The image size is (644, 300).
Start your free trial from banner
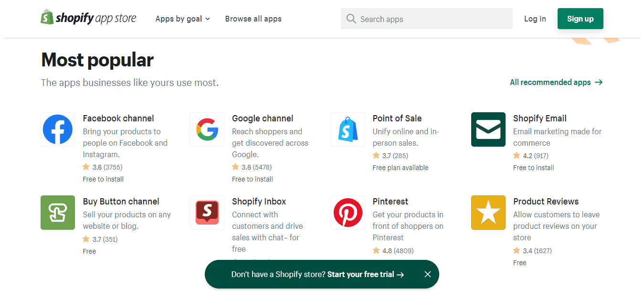tap(366, 274)
